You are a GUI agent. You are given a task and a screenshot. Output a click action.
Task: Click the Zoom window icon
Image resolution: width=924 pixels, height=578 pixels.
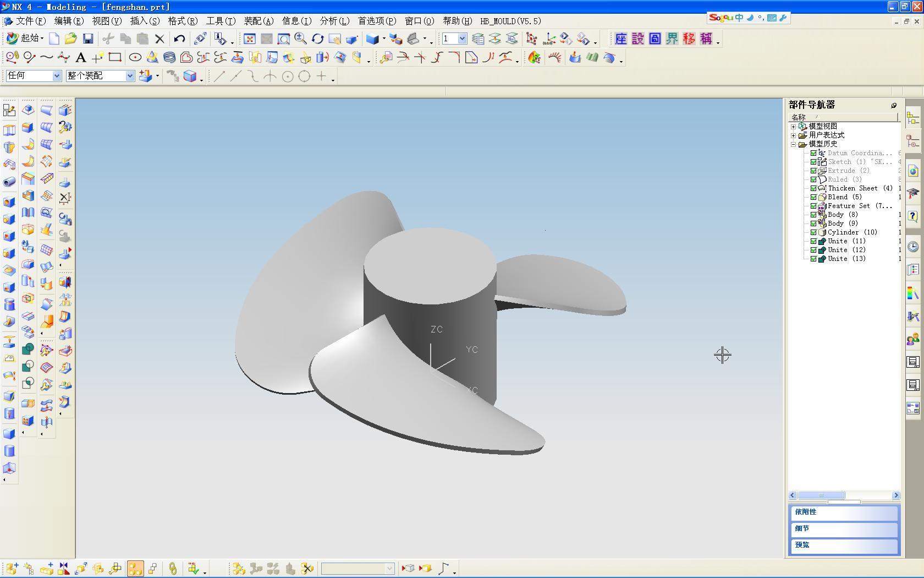click(x=284, y=39)
